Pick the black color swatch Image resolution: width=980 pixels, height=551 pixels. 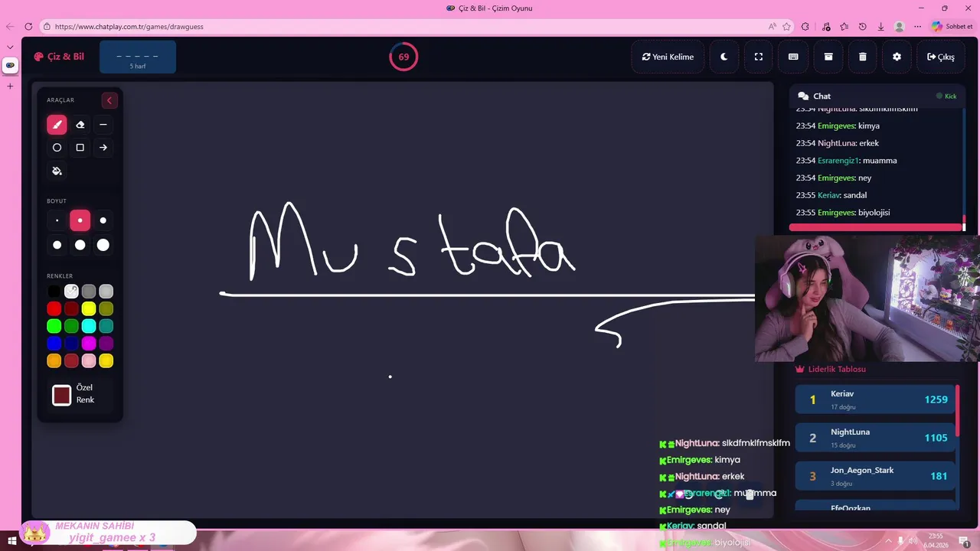[54, 292]
